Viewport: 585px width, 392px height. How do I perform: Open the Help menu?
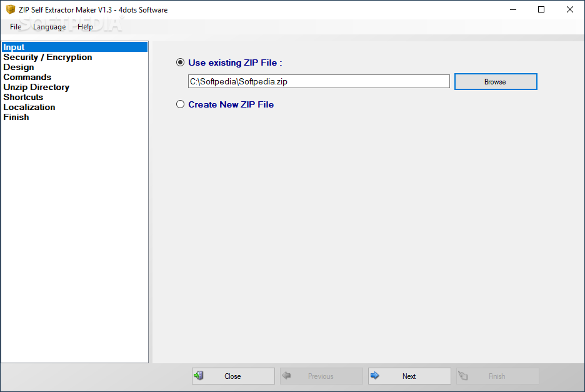[x=85, y=27]
